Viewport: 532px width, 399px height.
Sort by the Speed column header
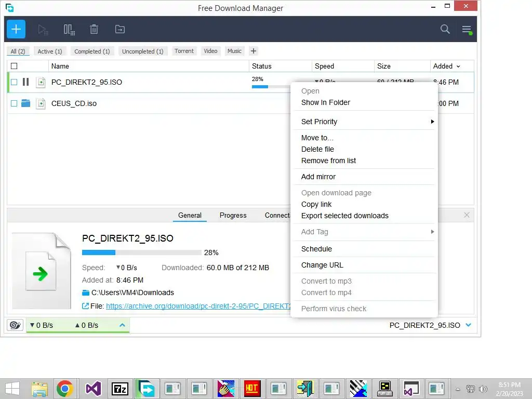click(343, 66)
